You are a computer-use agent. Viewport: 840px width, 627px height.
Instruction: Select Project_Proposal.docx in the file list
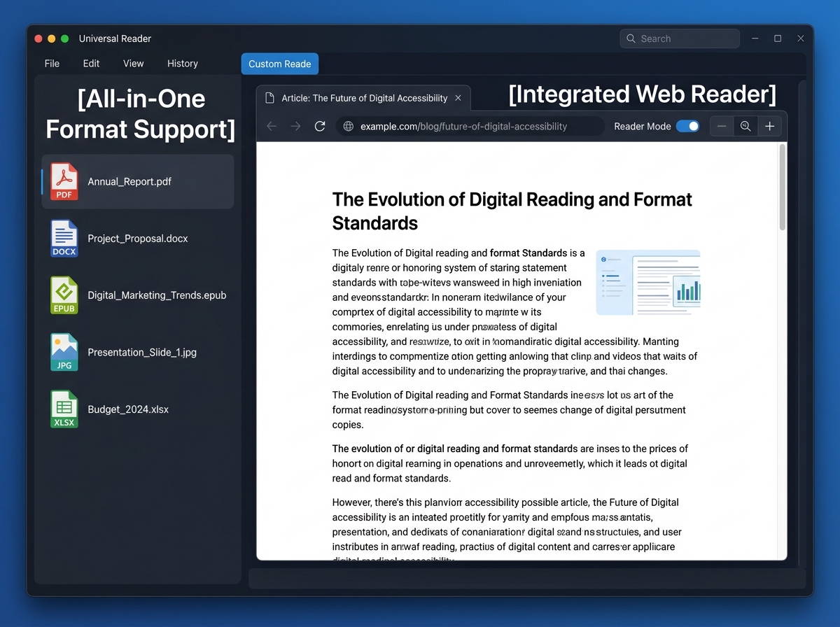coord(138,239)
